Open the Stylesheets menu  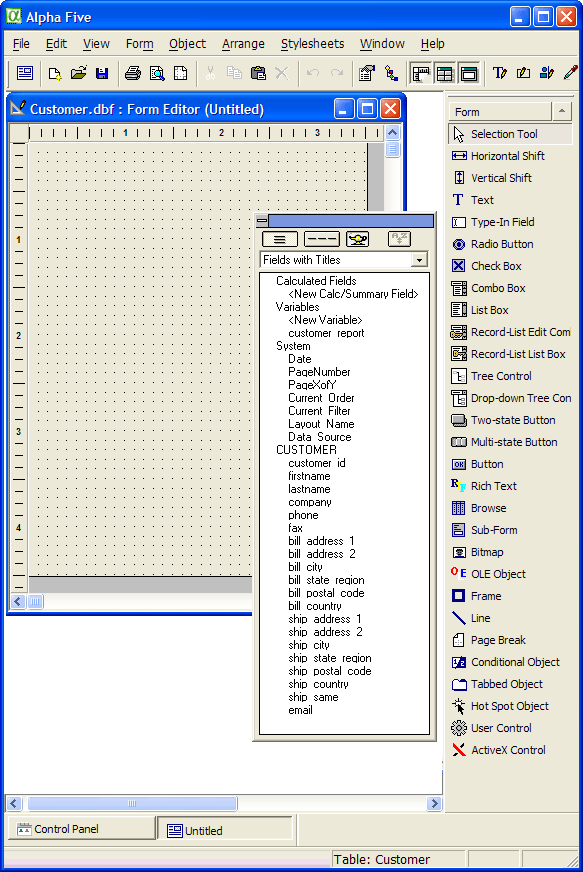coord(313,44)
